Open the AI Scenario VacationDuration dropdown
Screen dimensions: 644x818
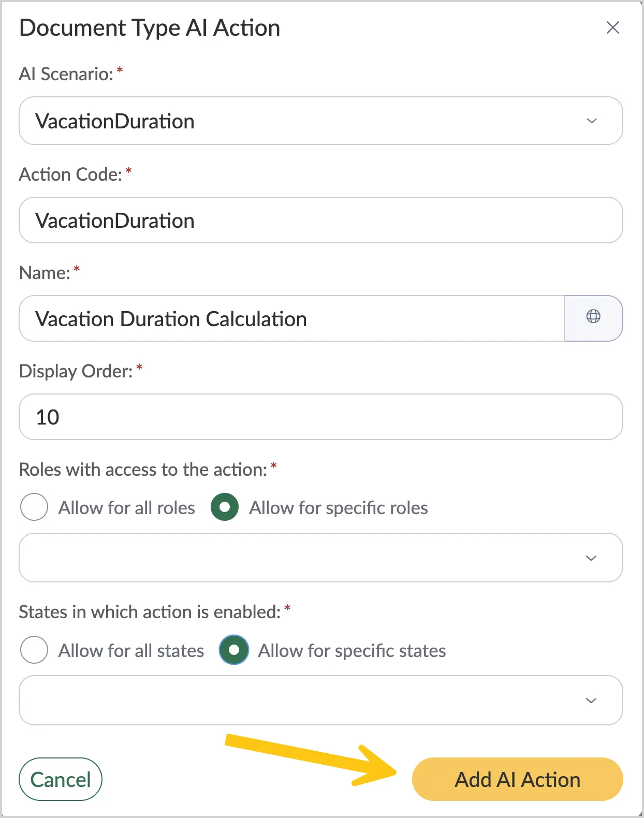(321, 121)
